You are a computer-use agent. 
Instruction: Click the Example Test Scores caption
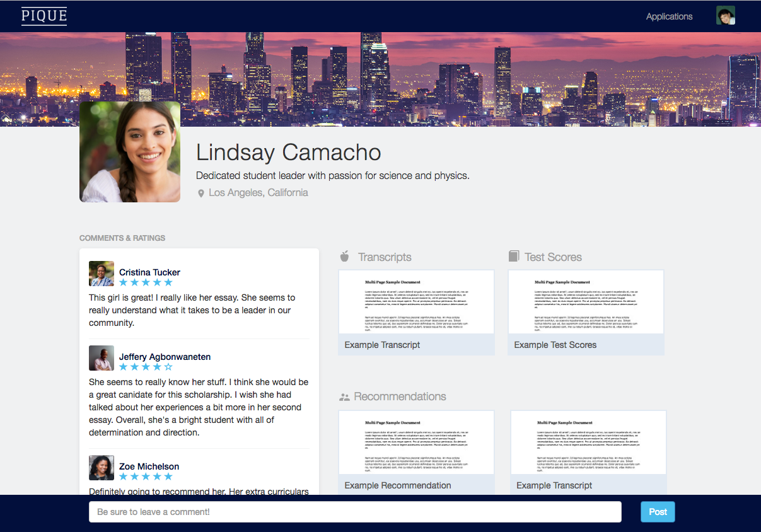pyautogui.click(x=555, y=345)
